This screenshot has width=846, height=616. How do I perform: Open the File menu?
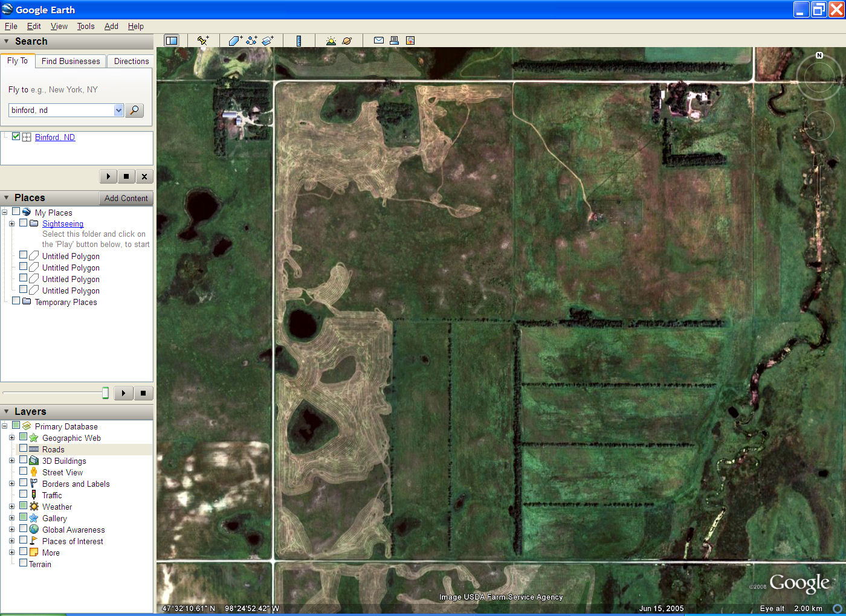(11, 26)
